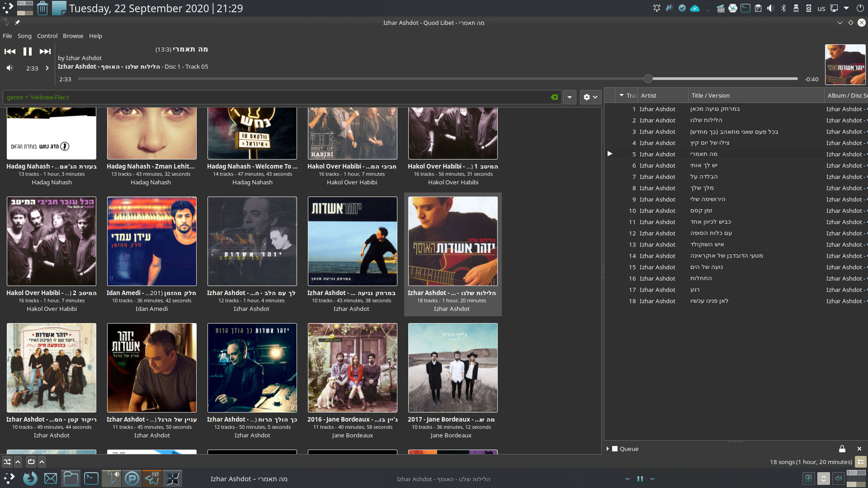Open the file manager taskbar icon
This screenshot has width=868, height=488.
[x=71, y=479]
